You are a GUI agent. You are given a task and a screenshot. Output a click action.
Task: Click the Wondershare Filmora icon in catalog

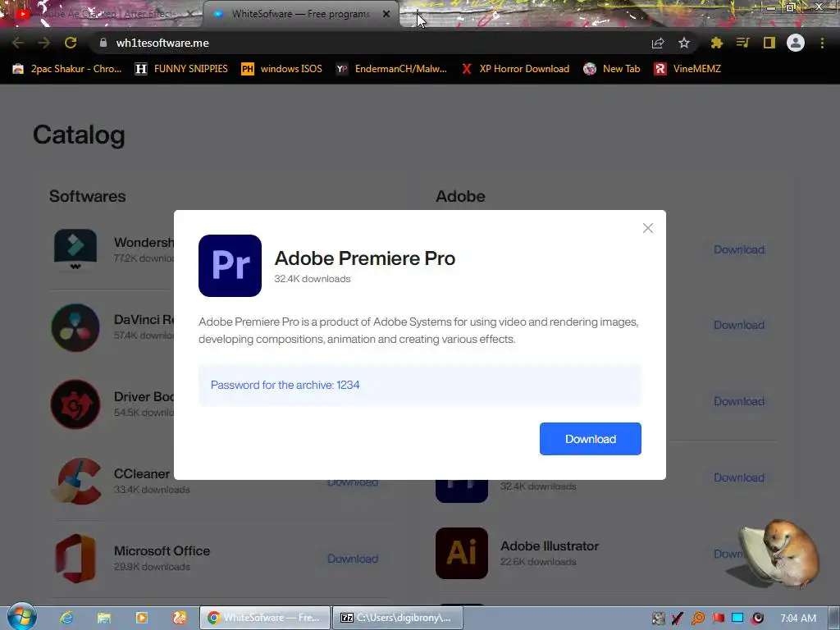click(x=75, y=249)
